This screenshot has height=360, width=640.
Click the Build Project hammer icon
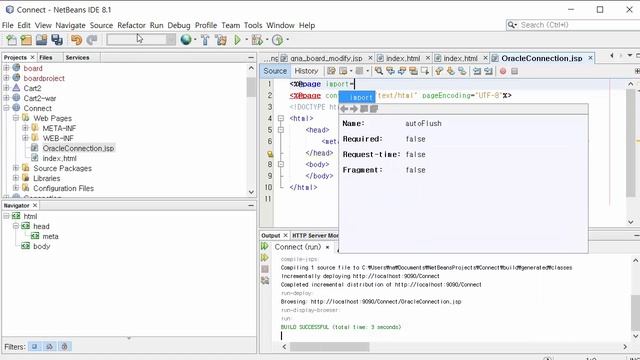tap(205, 40)
